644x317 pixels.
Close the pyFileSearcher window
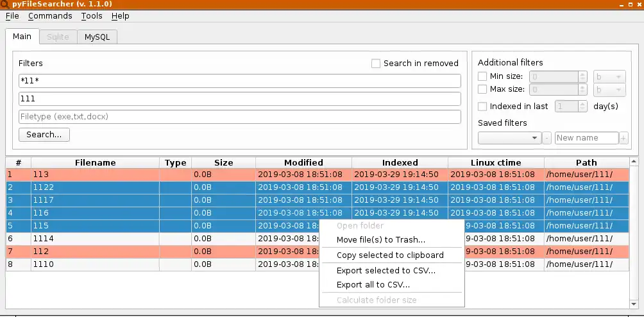coord(640,4)
